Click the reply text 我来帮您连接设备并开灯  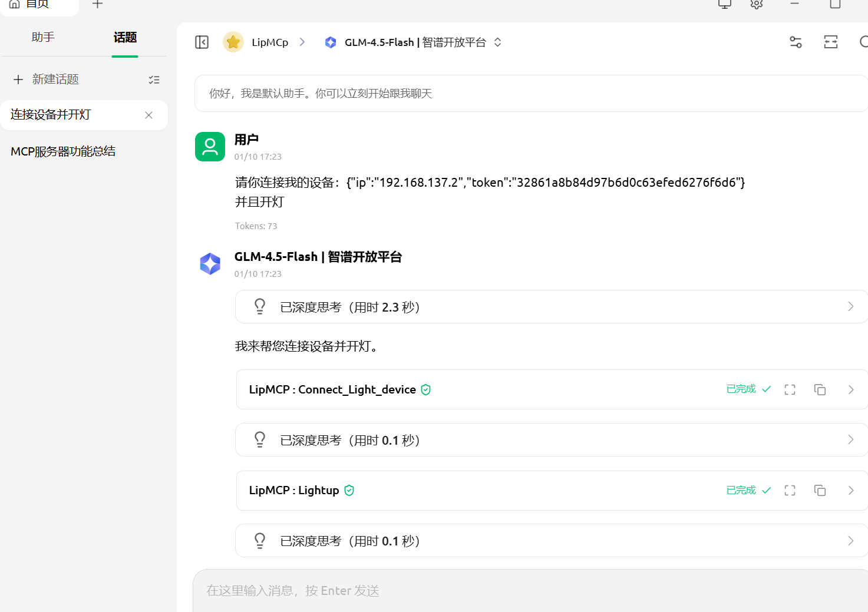pyautogui.click(x=306, y=346)
